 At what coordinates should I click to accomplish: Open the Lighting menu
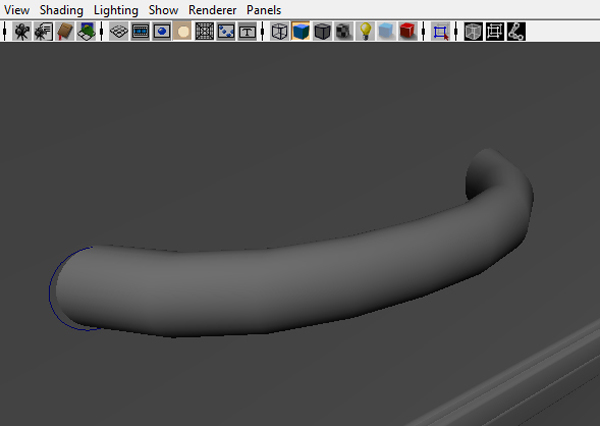coord(116,10)
